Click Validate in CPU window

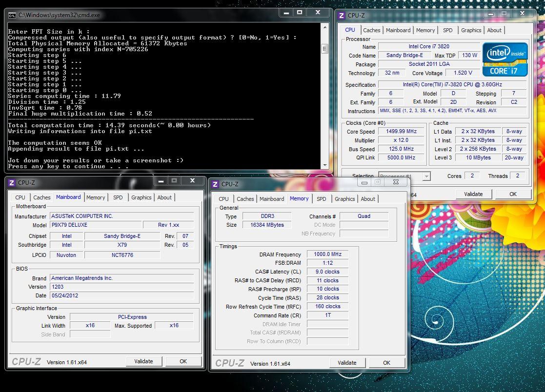point(473,194)
